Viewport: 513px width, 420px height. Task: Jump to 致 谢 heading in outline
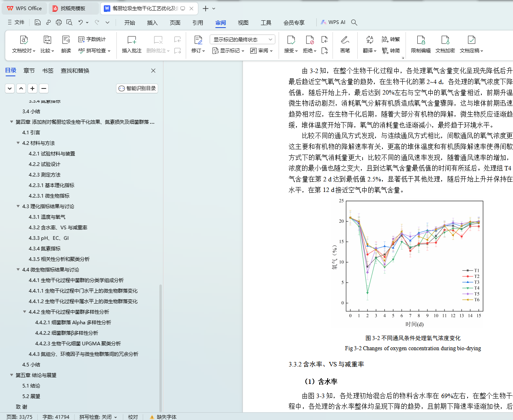coord(21,407)
